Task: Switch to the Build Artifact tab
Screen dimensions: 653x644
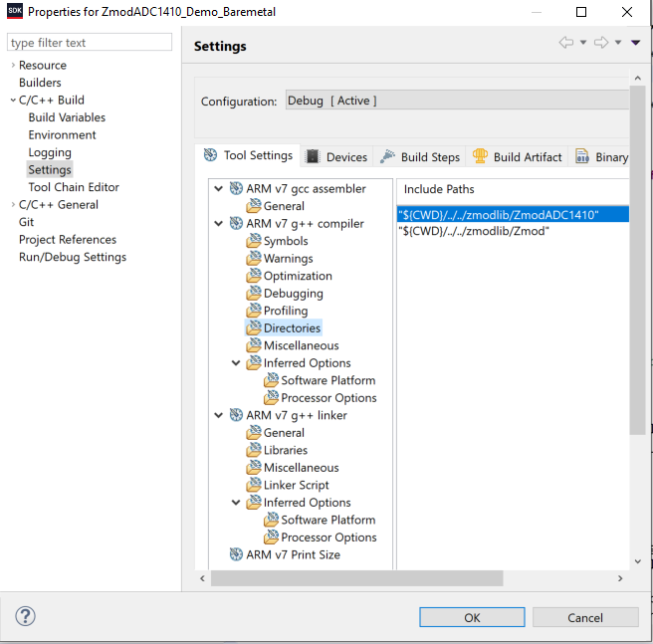Action: tap(517, 157)
